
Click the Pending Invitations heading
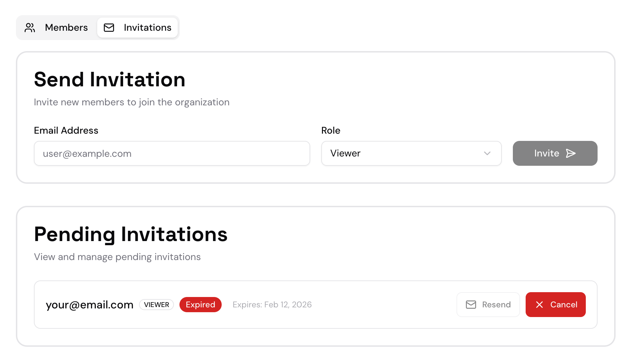point(131,234)
